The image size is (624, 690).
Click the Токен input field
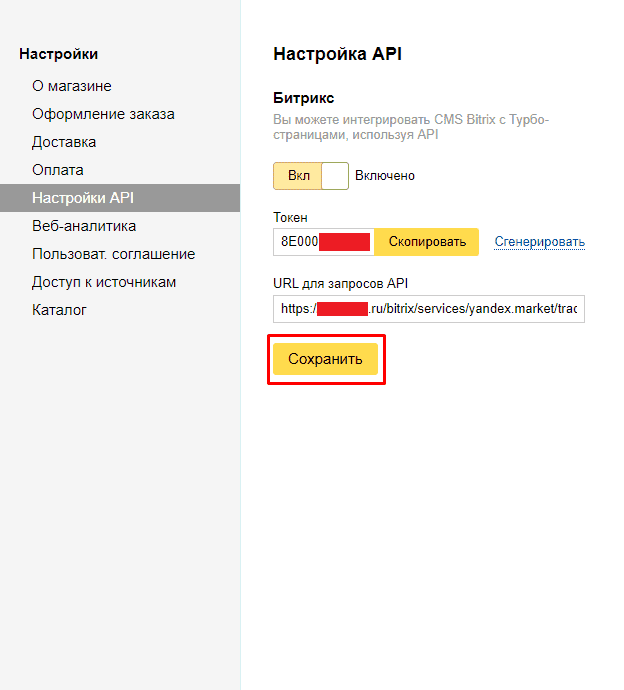coord(324,242)
